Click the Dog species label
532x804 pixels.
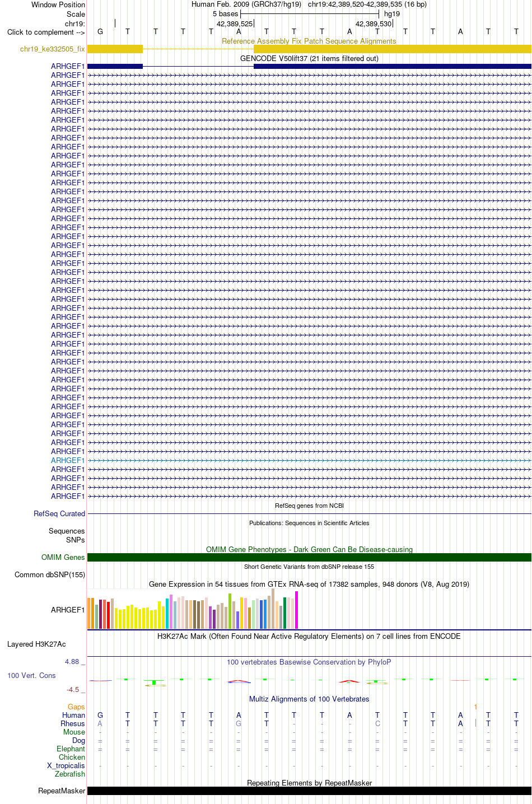click(78, 741)
